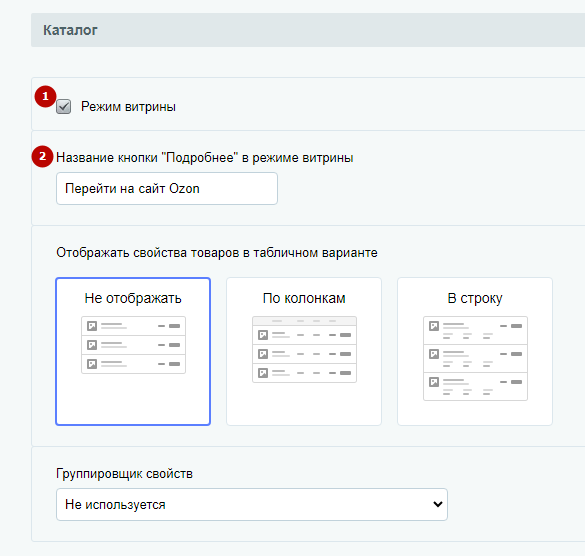
Task: Click the Каталог section header
Action: (308, 30)
